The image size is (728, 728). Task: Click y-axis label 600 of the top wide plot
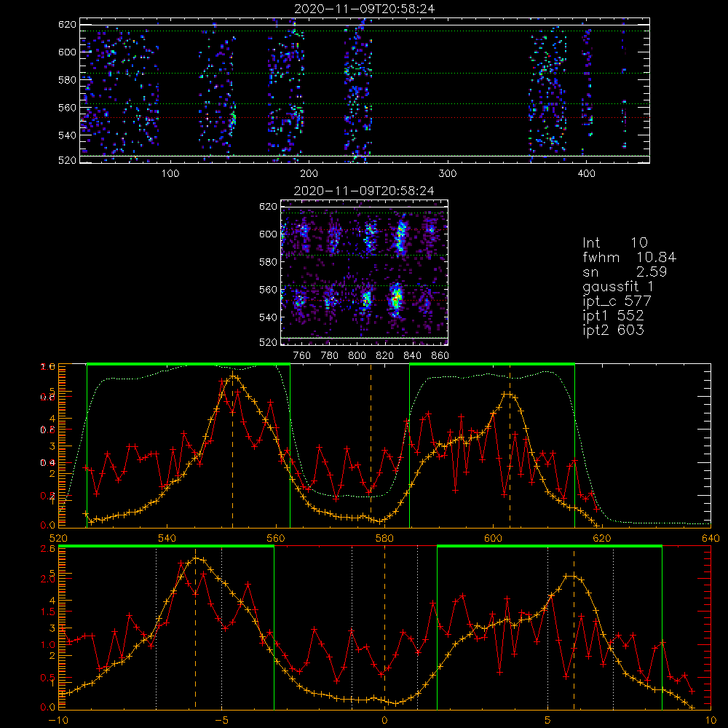pos(67,52)
